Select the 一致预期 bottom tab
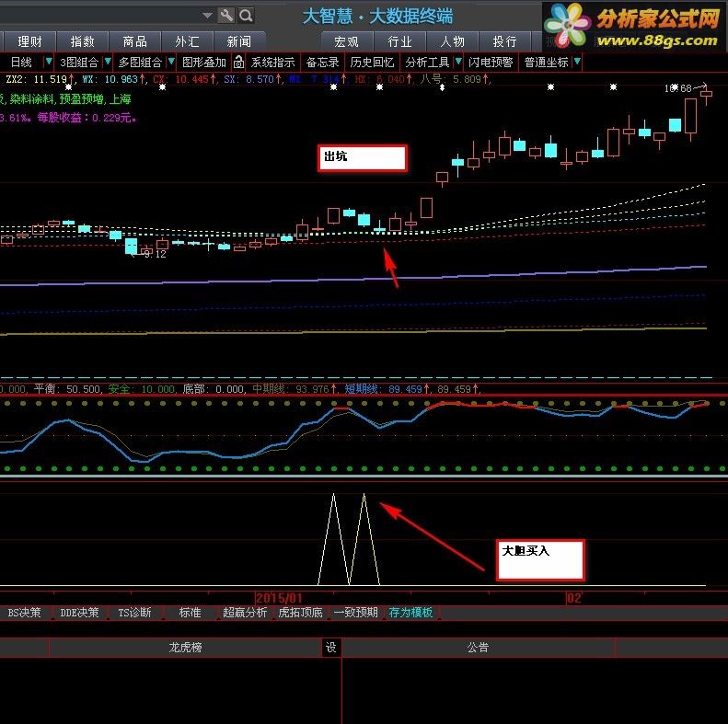This screenshot has width=728, height=724. 355,613
